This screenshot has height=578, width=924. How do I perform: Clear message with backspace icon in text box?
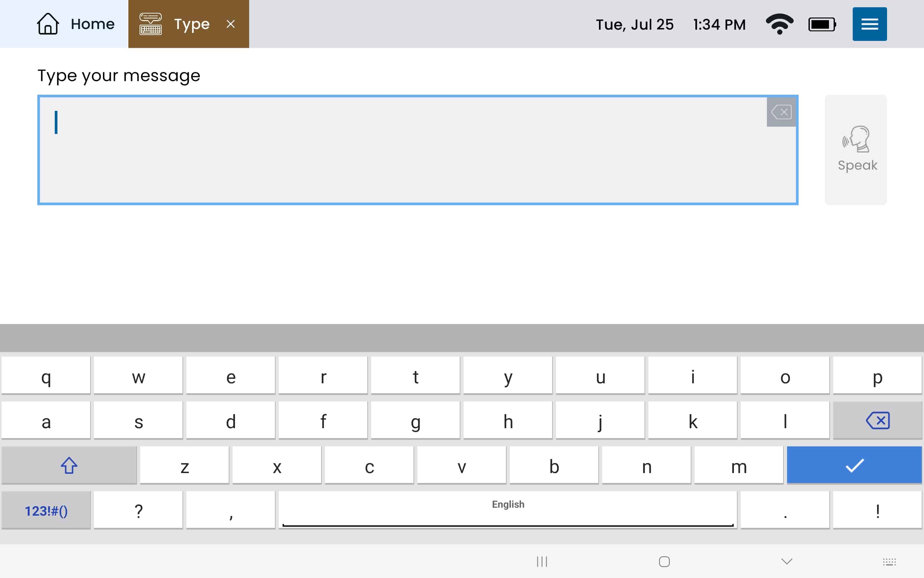[x=781, y=112]
